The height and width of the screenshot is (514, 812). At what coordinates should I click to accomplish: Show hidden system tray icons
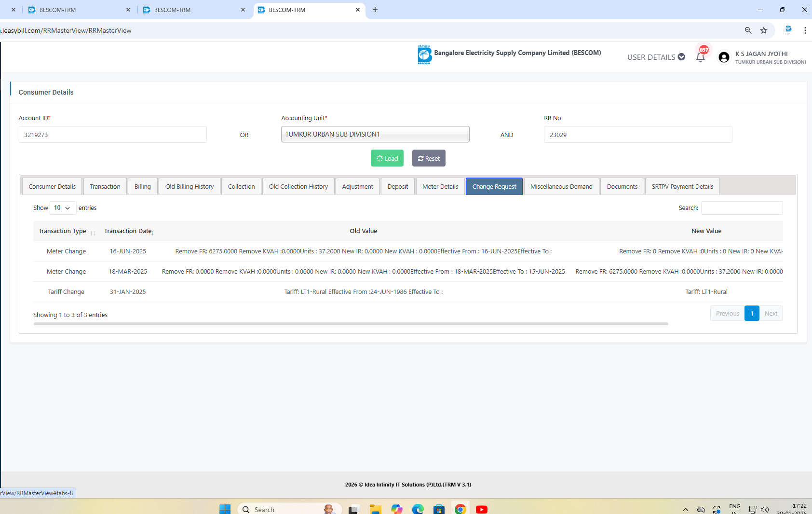(685, 510)
